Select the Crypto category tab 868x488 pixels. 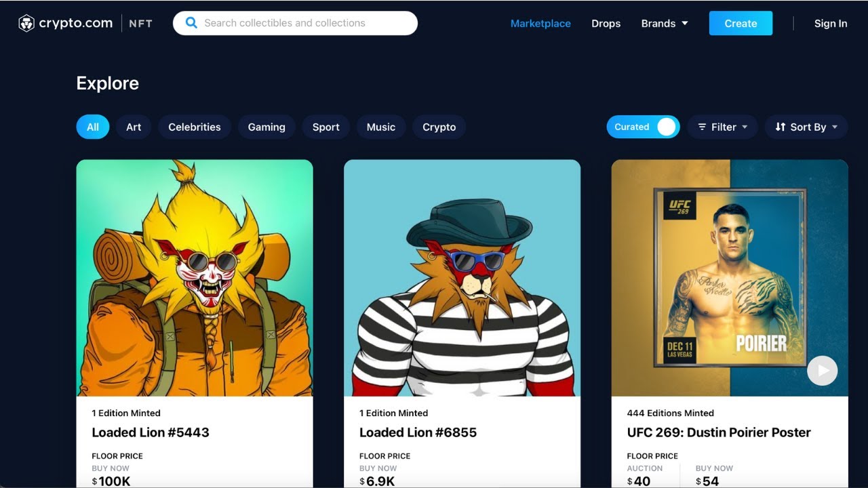[x=439, y=127]
